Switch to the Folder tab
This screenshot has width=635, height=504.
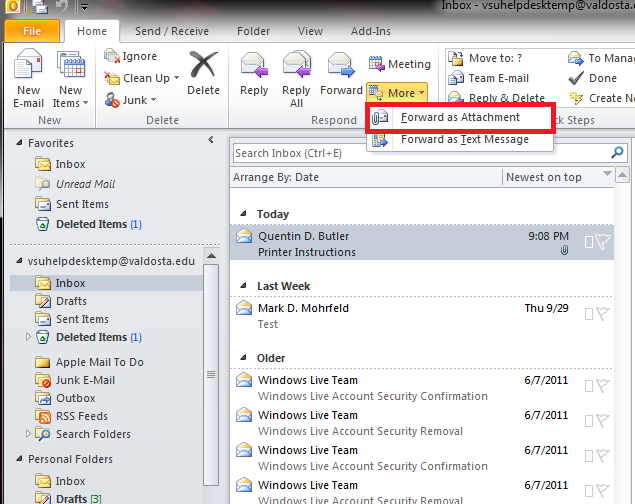point(254,31)
